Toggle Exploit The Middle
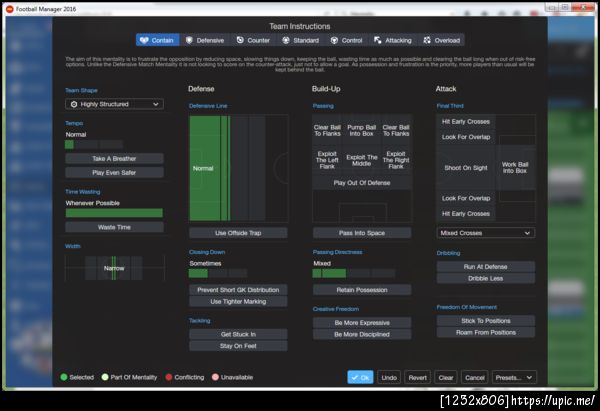The width and height of the screenshot is (600, 411). coord(362,160)
